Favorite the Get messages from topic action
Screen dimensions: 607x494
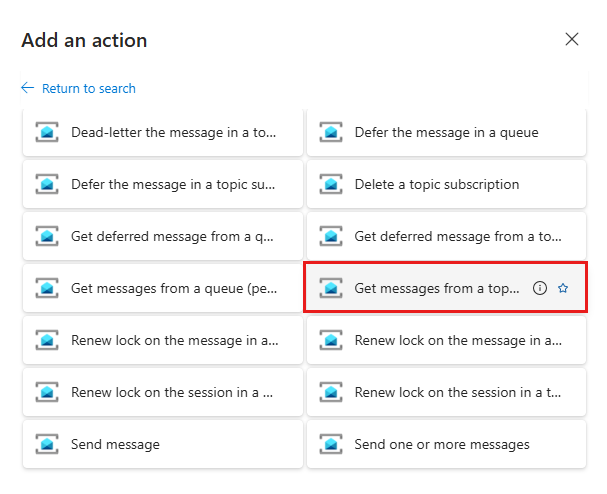tap(563, 288)
